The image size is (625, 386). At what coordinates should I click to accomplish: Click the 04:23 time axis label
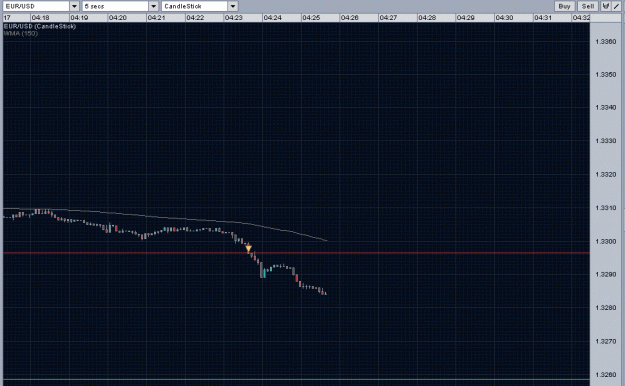point(234,18)
